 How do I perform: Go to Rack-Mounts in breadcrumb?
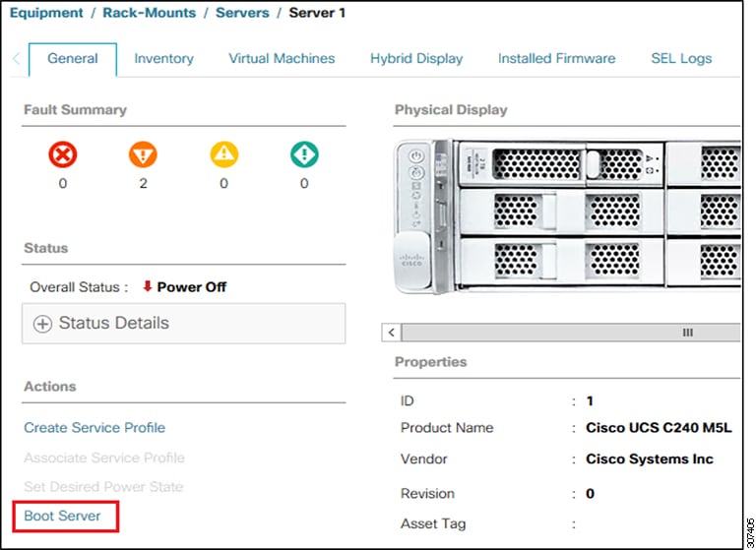[150, 13]
